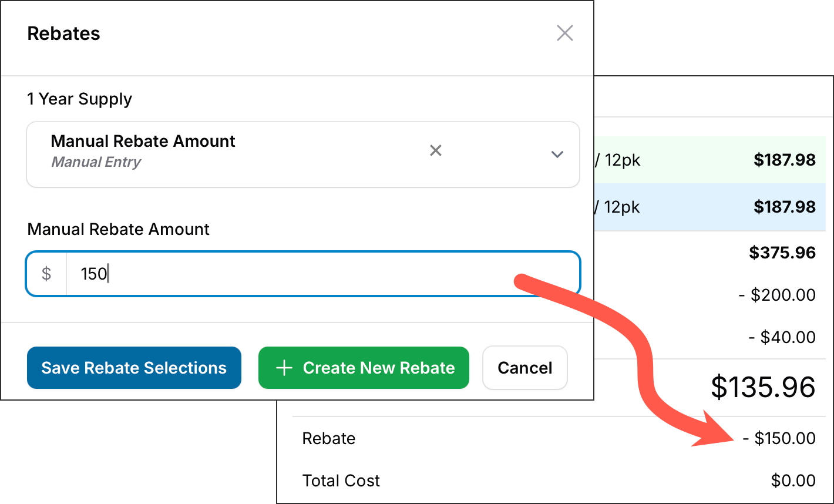The image size is (834, 504).
Task: Open the 1 Year Supply rebate selector
Action: [235, 154]
